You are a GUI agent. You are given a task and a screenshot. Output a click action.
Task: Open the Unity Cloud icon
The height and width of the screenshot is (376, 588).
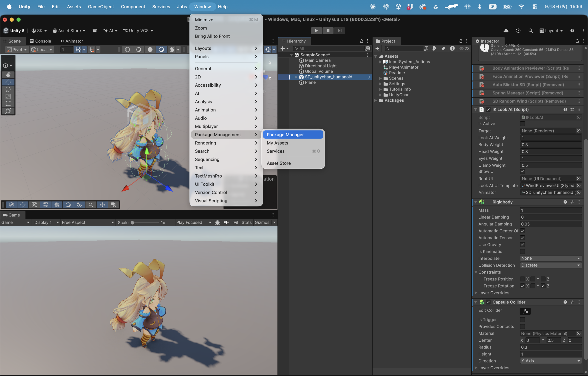pyautogui.click(x=506, y=31)
